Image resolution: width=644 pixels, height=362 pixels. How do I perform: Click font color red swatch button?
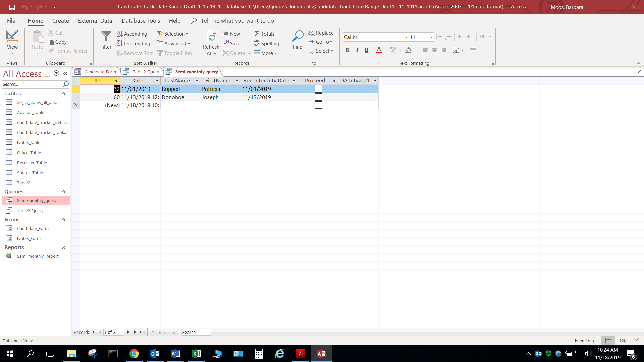379,50
